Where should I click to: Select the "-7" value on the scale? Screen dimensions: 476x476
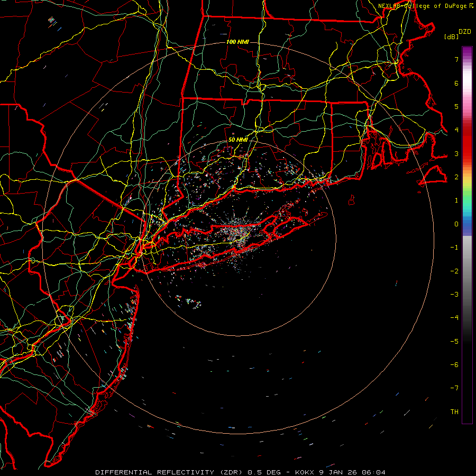click(x=454, y=388)
